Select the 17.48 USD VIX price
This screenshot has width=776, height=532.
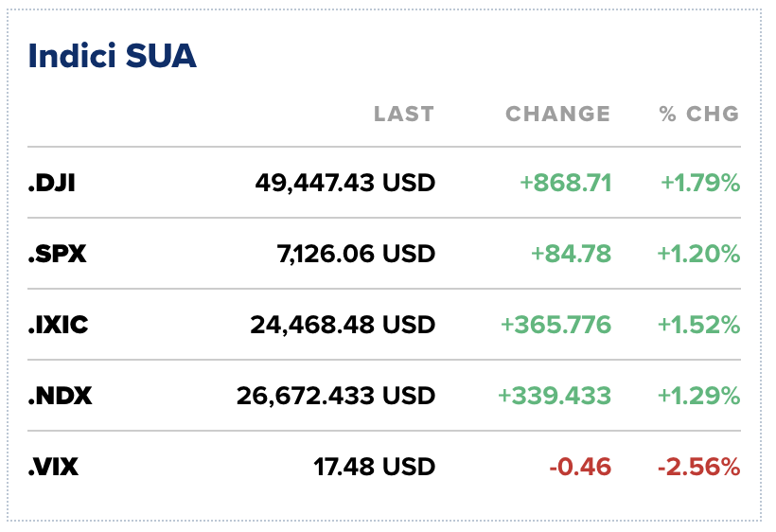pyautogui.click(x=374, y=467)
